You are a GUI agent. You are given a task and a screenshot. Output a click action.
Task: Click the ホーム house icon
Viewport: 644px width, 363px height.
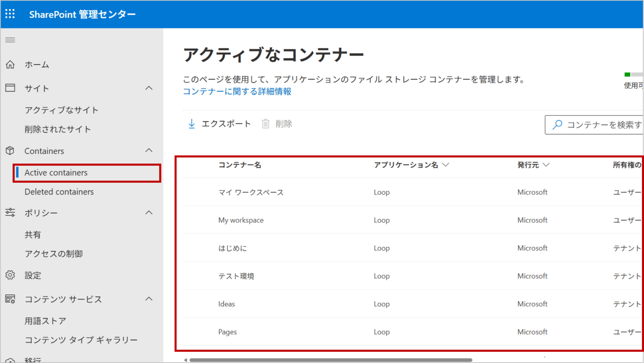coord(10,65)
